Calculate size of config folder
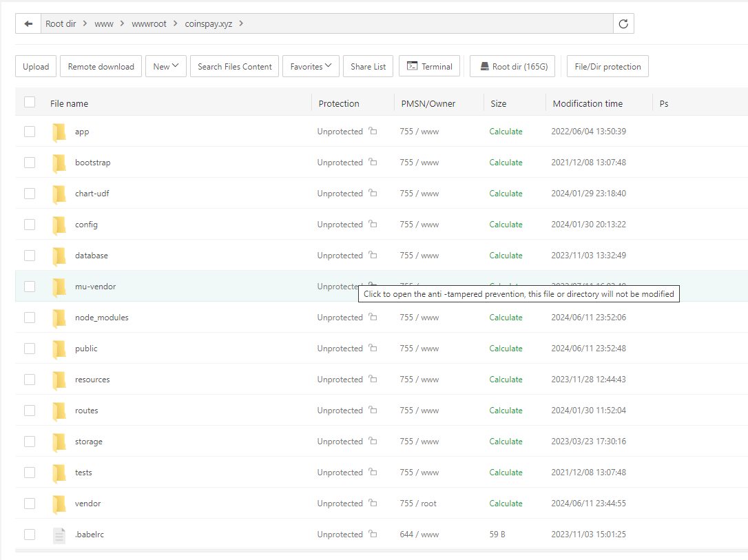Image resolution: width=748 pixels, height=560 pixels. point(506,225)
